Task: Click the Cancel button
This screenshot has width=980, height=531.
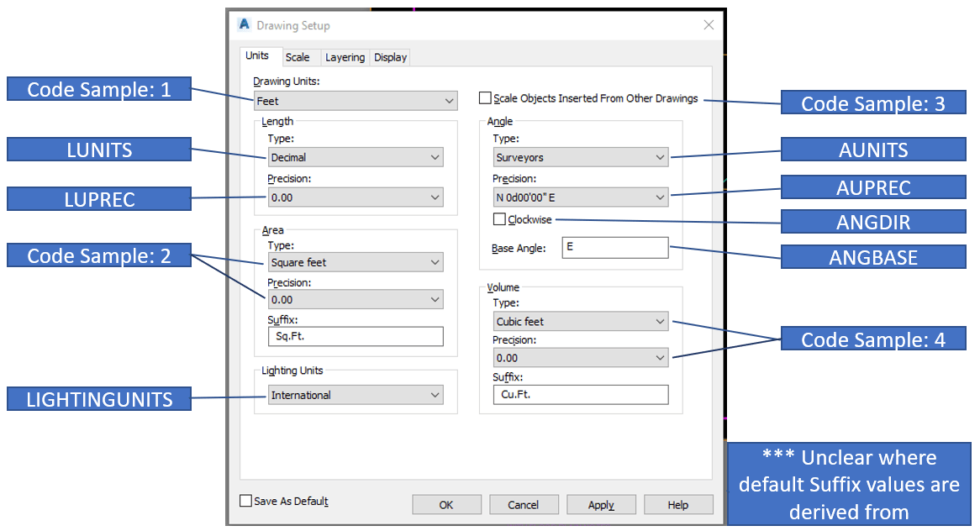Action: pos(524,504)
